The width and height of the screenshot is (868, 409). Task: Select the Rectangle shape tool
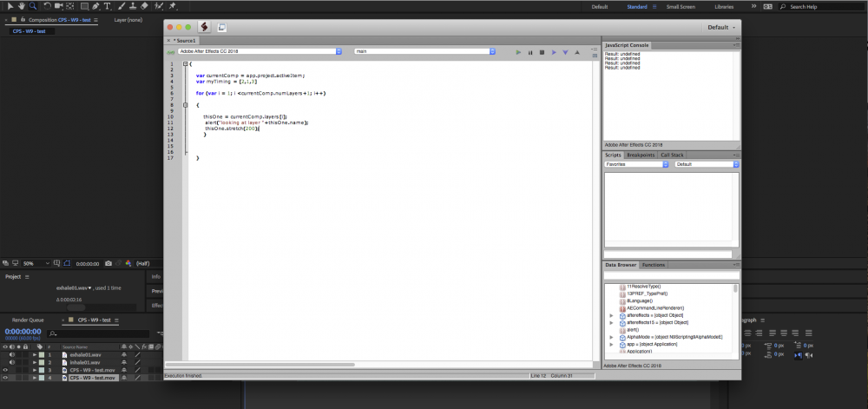point(84,6)
